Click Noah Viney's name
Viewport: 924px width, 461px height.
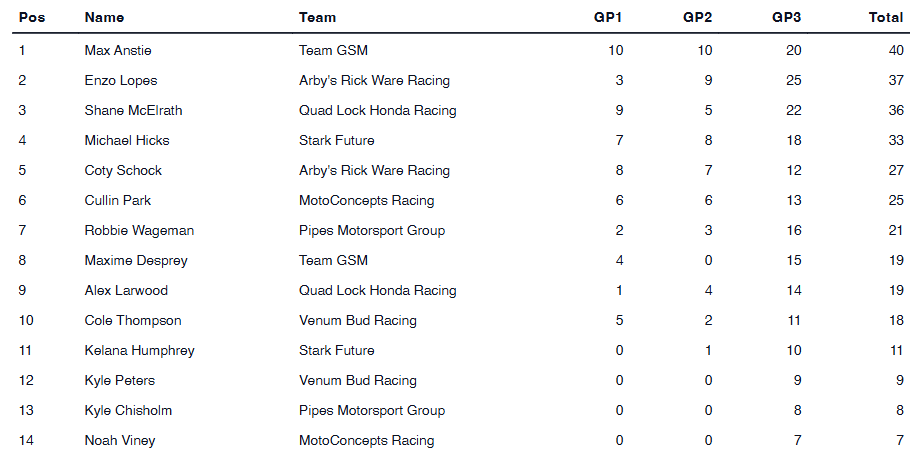pos(120,440)
